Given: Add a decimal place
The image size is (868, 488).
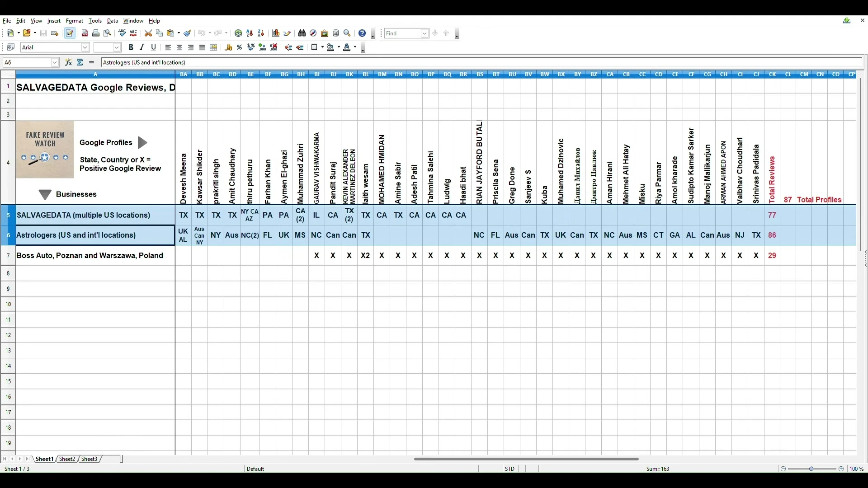Looking at the screenshot, I should [263, 47].
